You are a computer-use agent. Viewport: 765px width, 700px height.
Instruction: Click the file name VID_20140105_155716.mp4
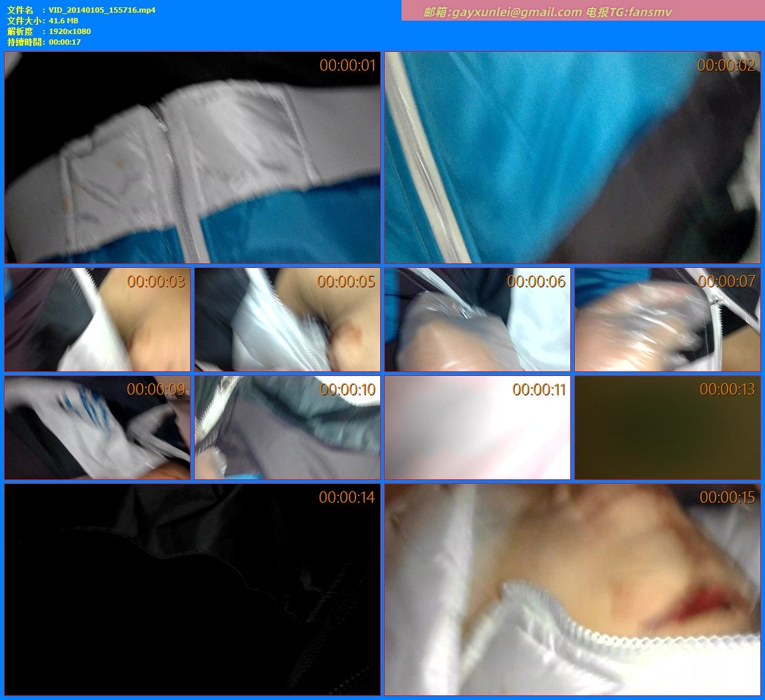102,10
